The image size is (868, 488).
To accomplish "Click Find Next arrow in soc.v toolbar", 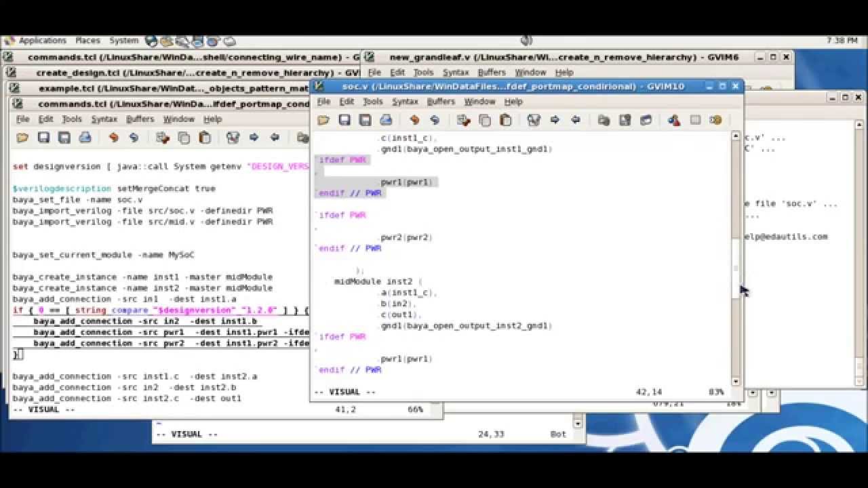I will [x=555, y=120].
